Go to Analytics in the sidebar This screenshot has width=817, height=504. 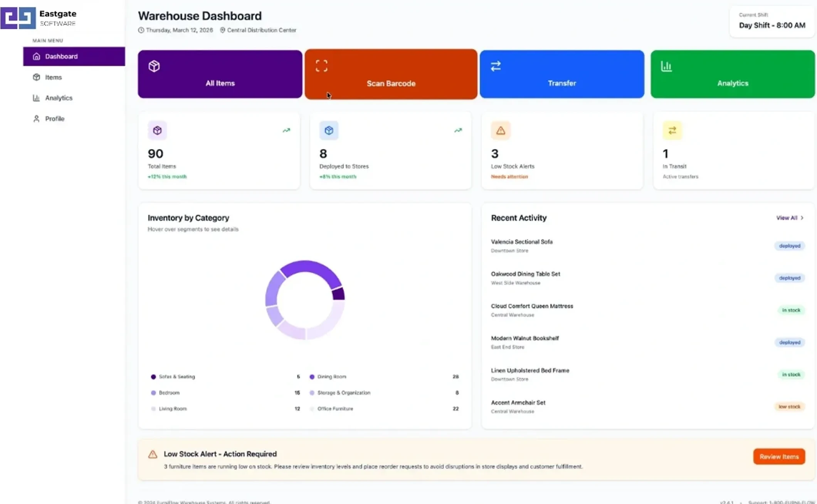(74, 98)
